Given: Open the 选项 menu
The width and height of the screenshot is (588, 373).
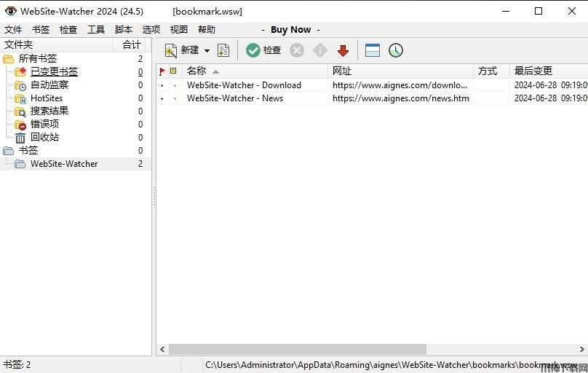Looking at the screenshot, I should coord(151,30).
